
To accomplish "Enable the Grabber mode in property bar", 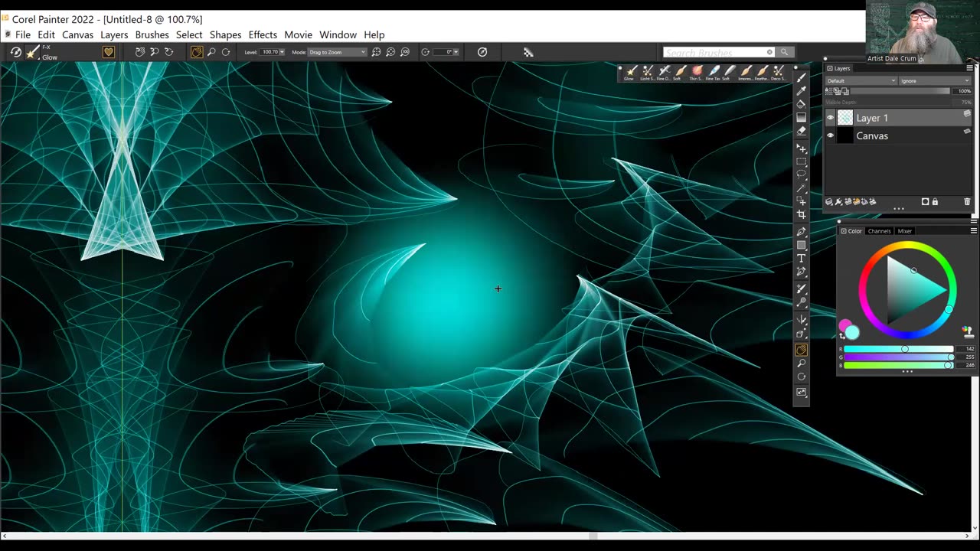I will (197, 52).
